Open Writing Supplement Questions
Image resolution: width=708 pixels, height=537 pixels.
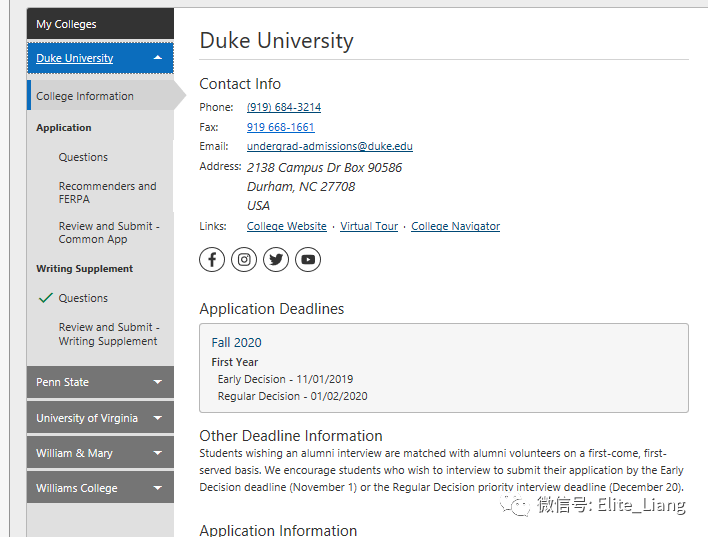[x=83, y=298]
